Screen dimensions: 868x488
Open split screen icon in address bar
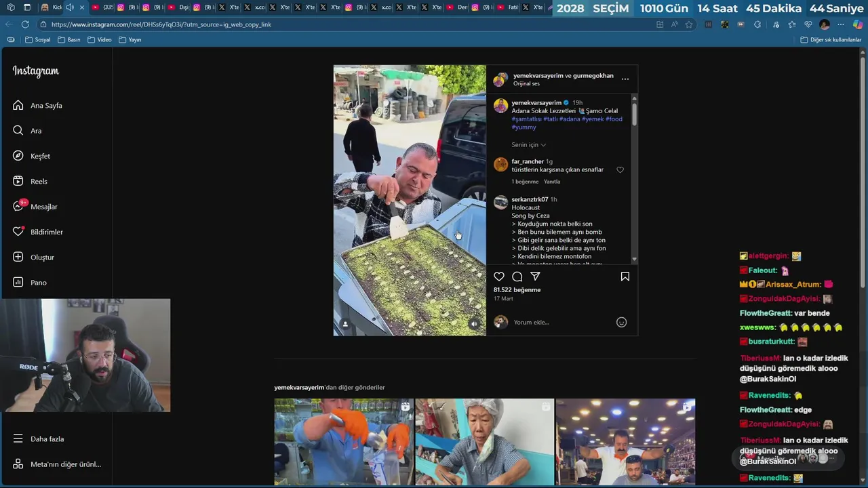(x=660, y=24)
